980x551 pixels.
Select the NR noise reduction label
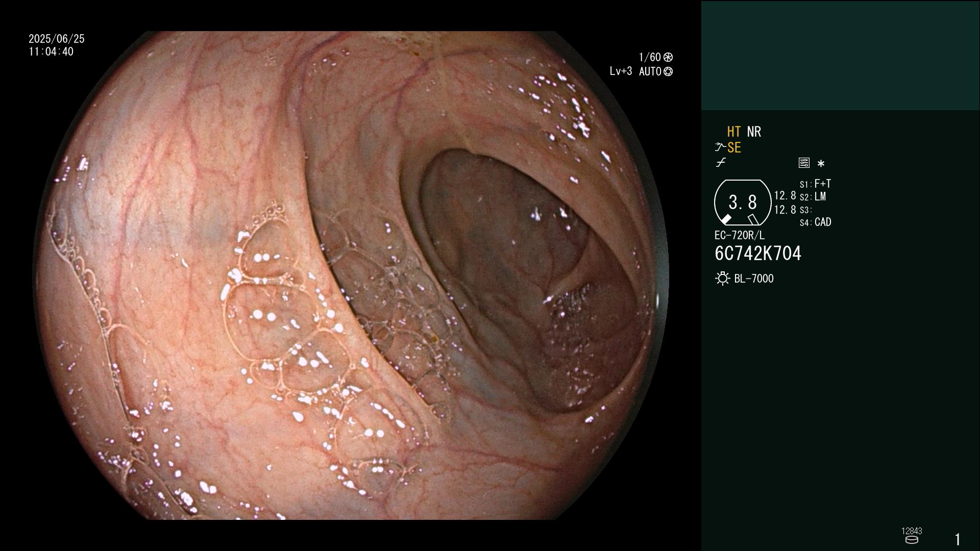click(754, 132)
